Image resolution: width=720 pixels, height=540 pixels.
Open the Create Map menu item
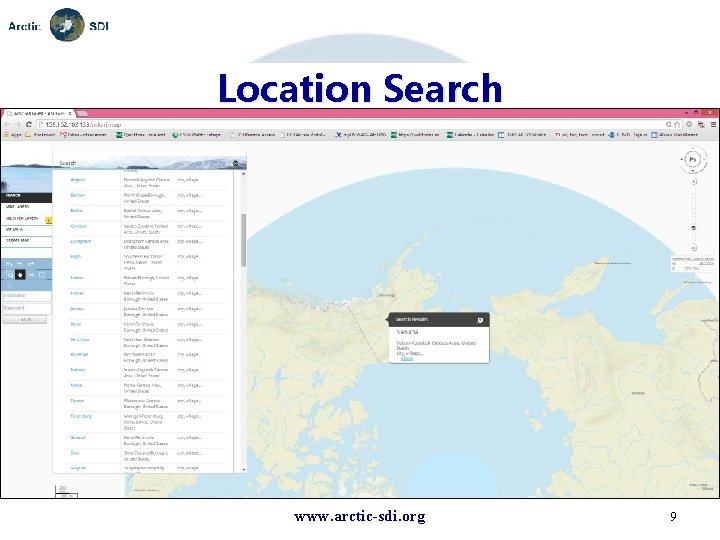26,241
